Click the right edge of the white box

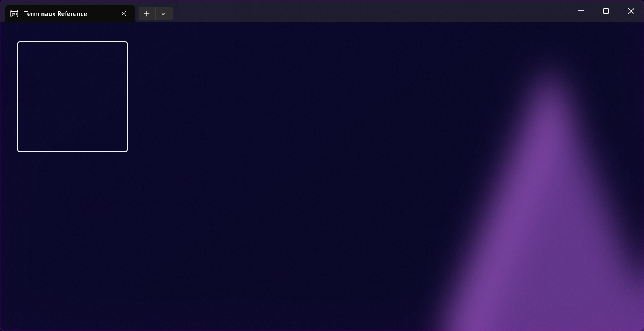click(127, 96)
